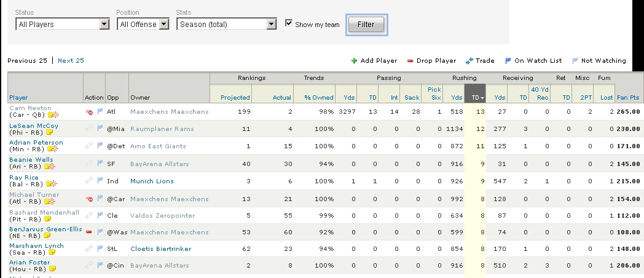Viewport: 644px width, 278px height.
Task: Click the drop icon for BenJarvus Green-Ellis
Action: pyautogui.click(x=89, y=232)
